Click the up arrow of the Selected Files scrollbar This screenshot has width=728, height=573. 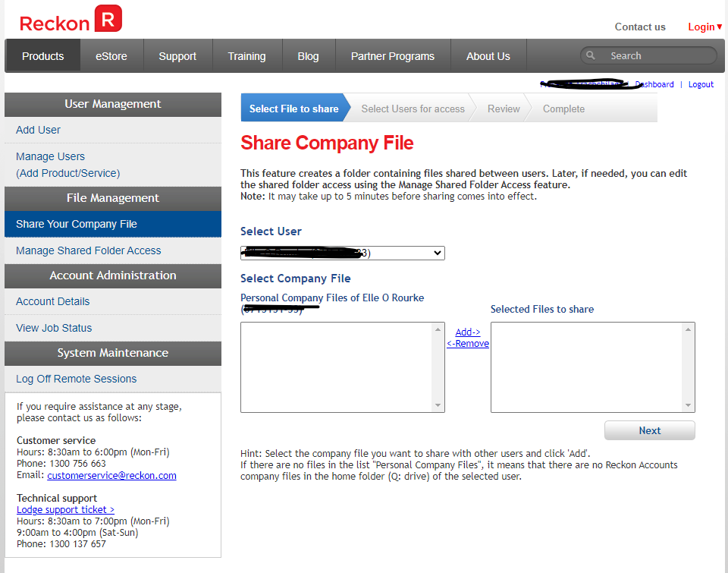pyautogui.click(x=688, y=329)
